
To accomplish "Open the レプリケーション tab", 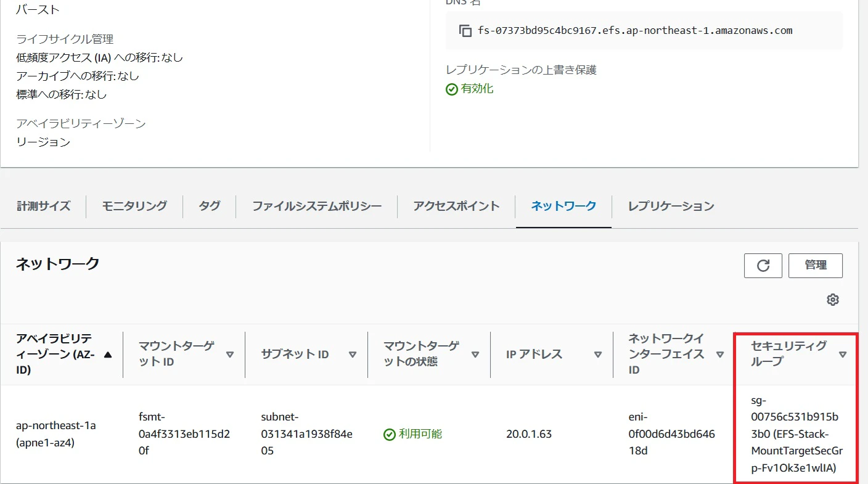I will 671,206.
